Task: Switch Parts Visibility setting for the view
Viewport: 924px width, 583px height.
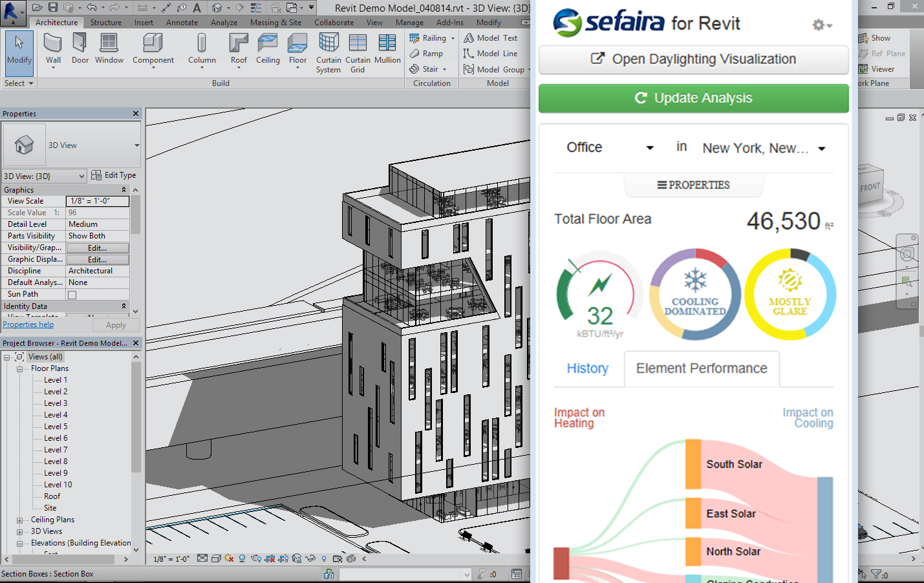Action: coord(97,235)
